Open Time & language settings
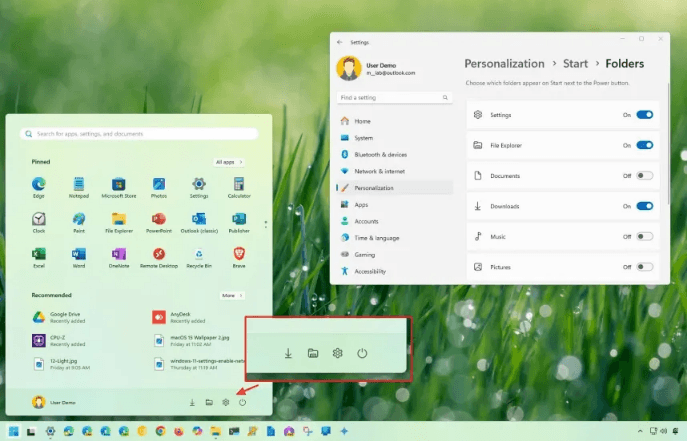687x441 pixels. [394, 237]
